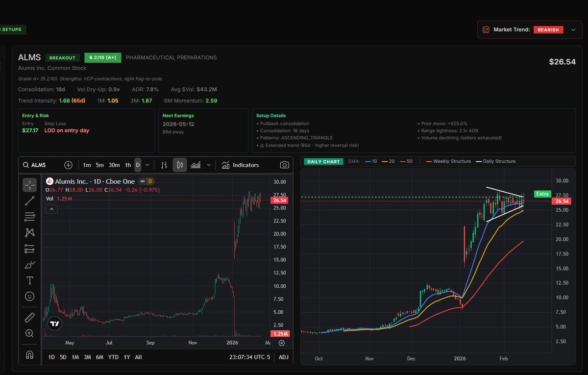This screenshot has width=588, height=375.
Task: Click the TradingView logo on the chart
Action: tap(54, 324)
